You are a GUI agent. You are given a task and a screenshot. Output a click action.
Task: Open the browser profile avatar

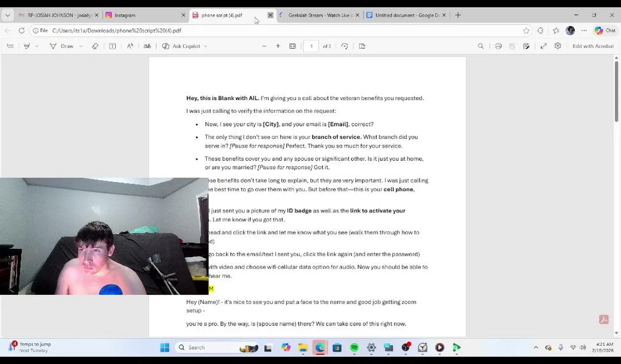[x=570, y=30]
